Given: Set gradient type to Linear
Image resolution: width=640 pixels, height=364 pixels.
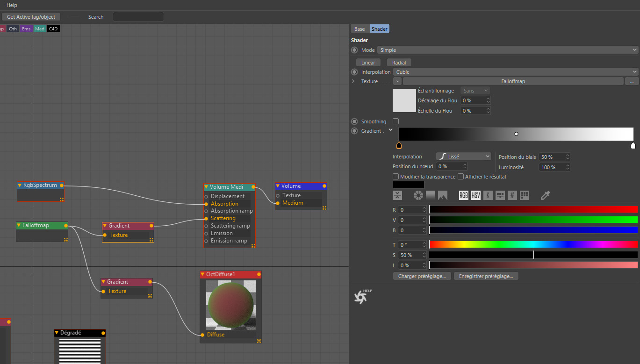Looking at the screenshot, I should point(368,63).
